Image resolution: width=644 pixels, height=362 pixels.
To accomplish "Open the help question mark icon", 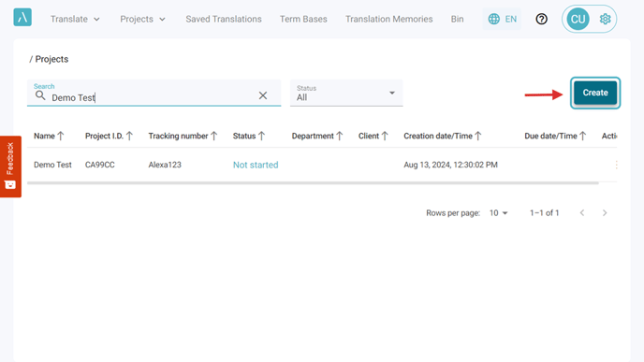I will point(541,19).
